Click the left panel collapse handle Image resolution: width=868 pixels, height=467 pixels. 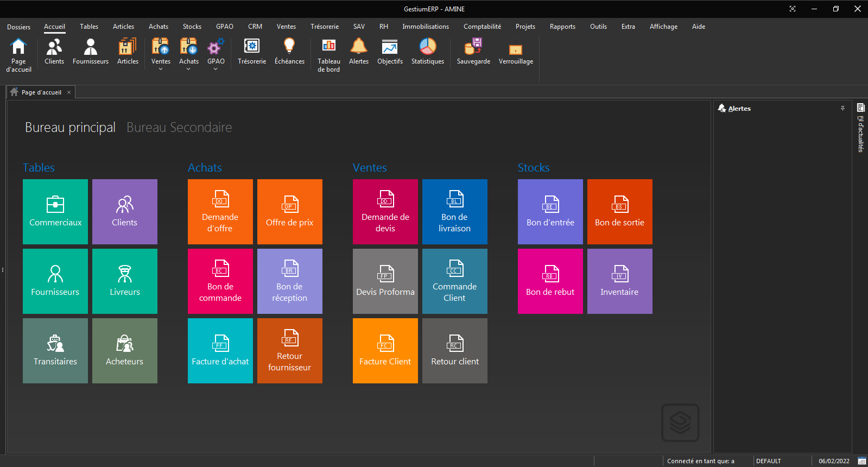(3, 270)
